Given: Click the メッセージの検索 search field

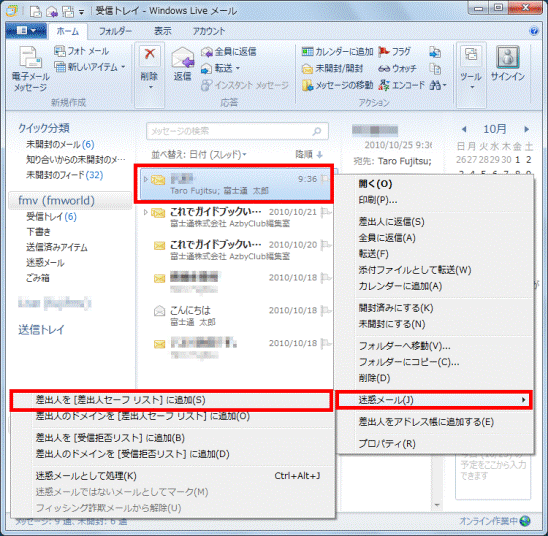Looking at the screenshot, I should click(x=237, y=131).
